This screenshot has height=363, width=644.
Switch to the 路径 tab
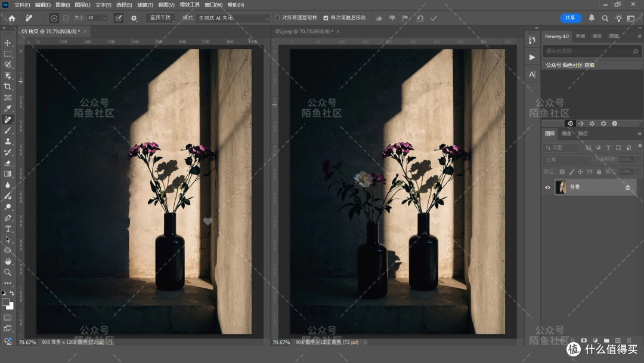click(x=583, y=134)
